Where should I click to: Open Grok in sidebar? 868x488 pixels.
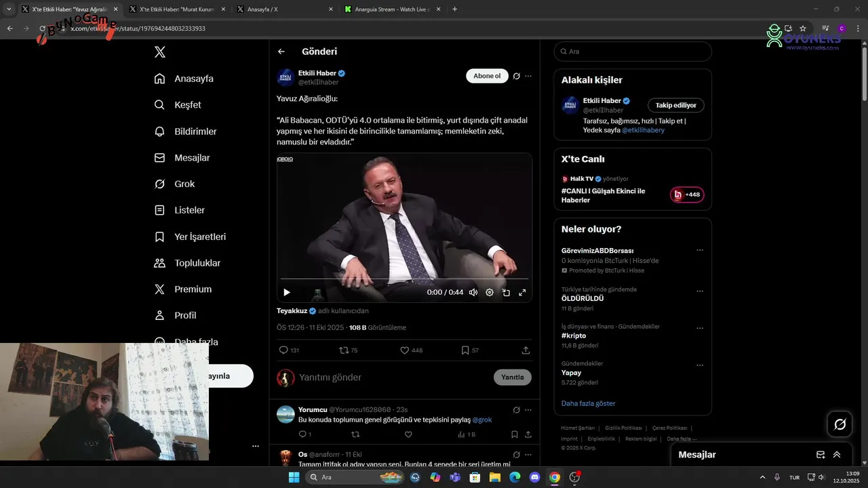tap(174, 184)
